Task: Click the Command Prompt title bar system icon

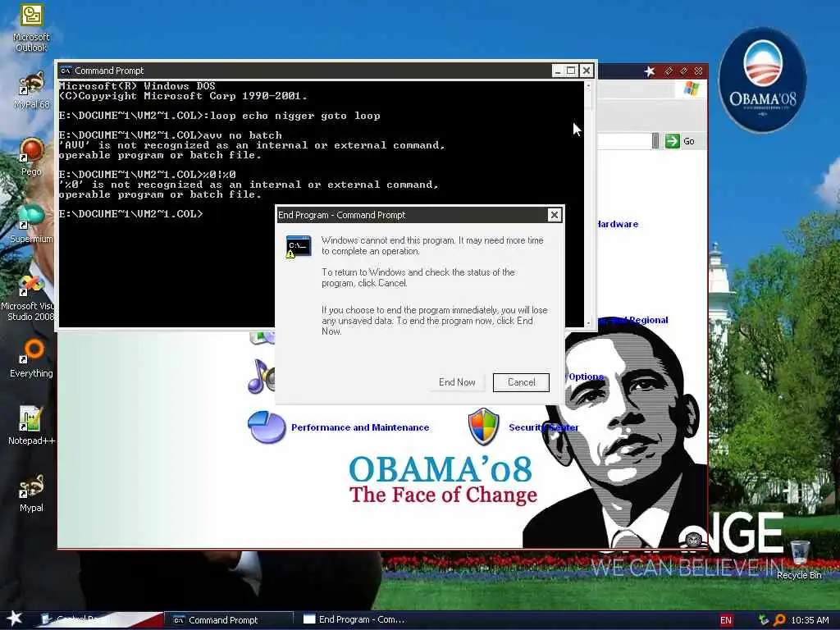Action: click(66, 71)
